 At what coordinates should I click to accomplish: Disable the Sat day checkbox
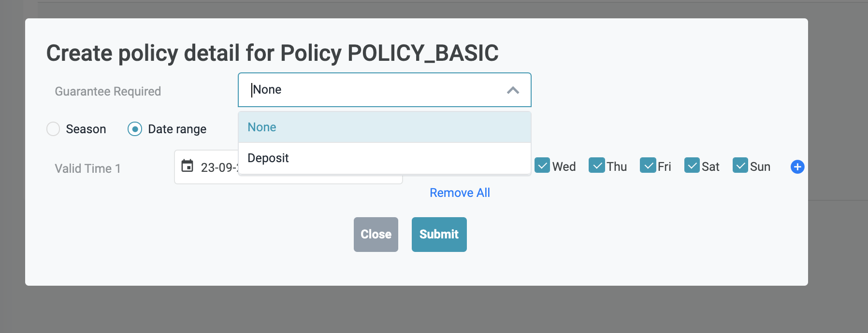(x=692, y=166)
